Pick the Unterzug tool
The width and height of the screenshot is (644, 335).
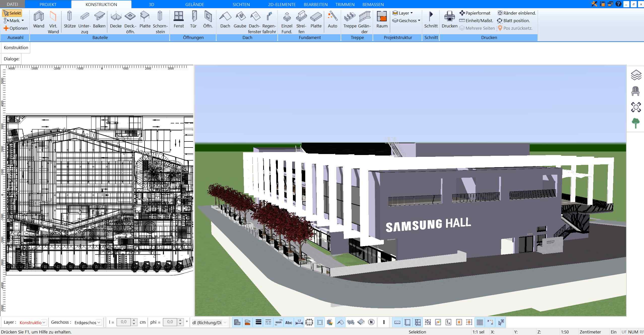[84, 22]
